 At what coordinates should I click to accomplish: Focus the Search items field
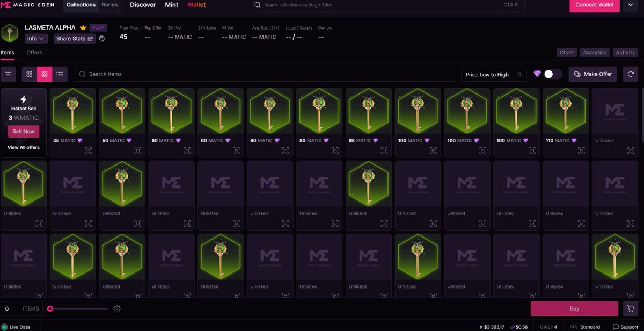pos(264,74)
